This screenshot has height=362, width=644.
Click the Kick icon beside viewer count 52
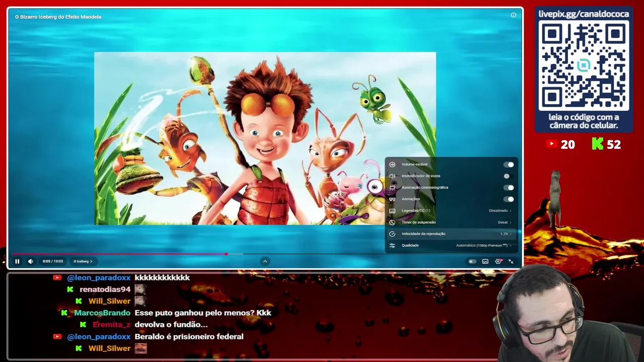[x=597, y=144]
